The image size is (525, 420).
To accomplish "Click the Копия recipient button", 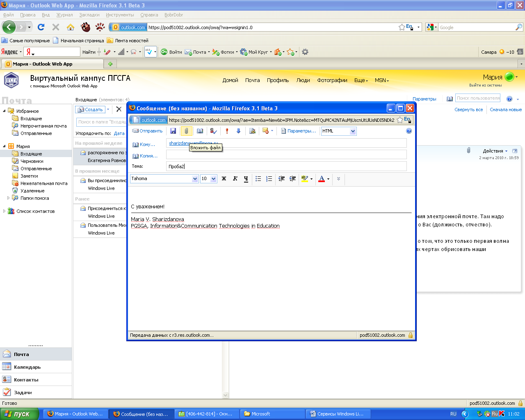I will (x=145, y=156).
